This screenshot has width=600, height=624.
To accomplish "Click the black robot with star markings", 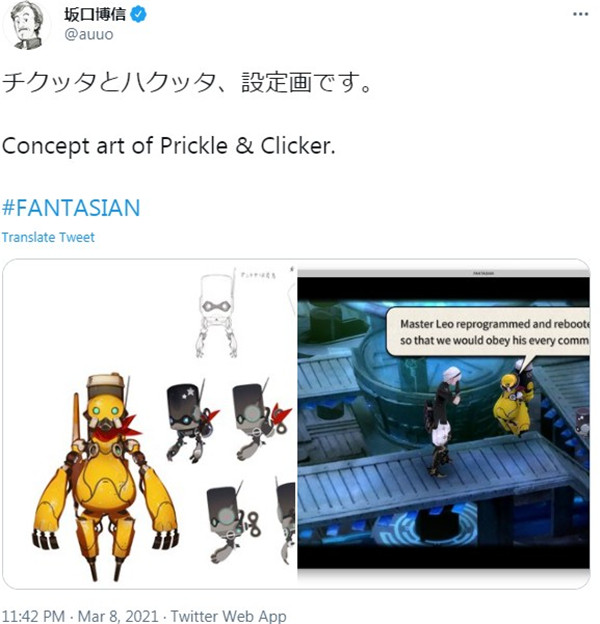I will point(190,422).
